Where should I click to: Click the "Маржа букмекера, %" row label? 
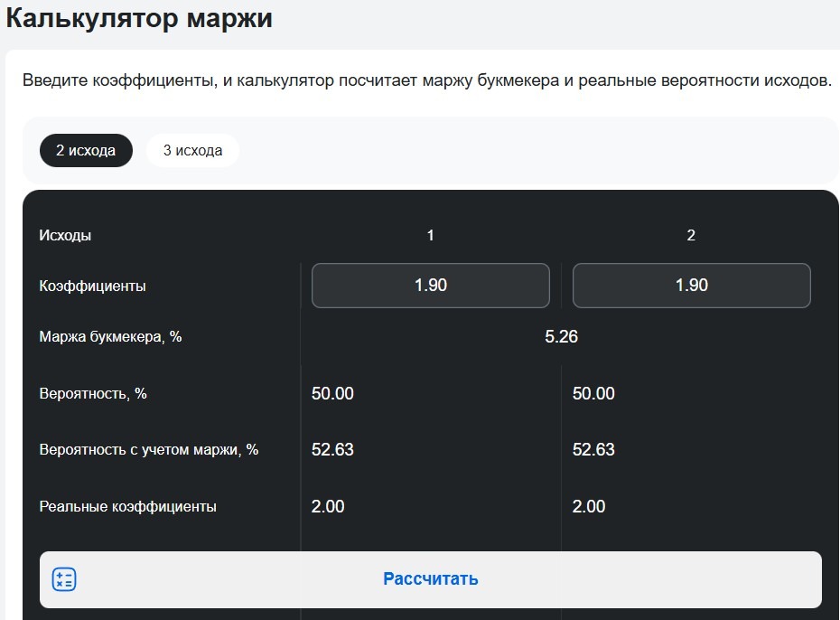(110, 337)
